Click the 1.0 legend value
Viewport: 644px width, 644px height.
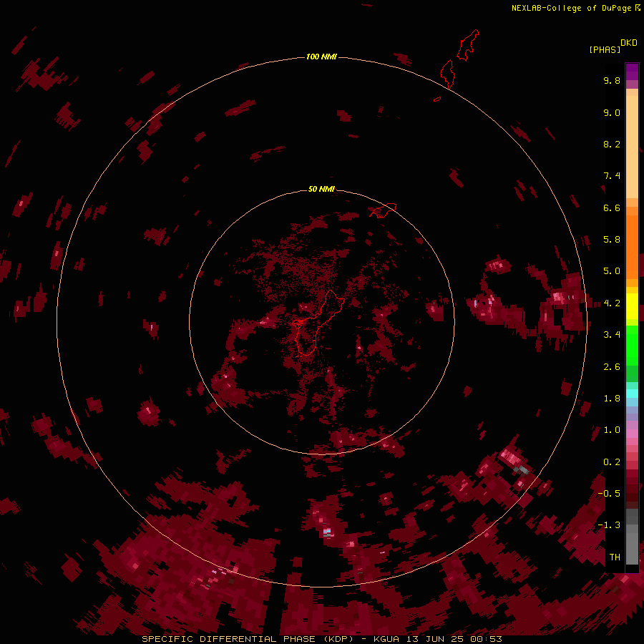(612, 430)
